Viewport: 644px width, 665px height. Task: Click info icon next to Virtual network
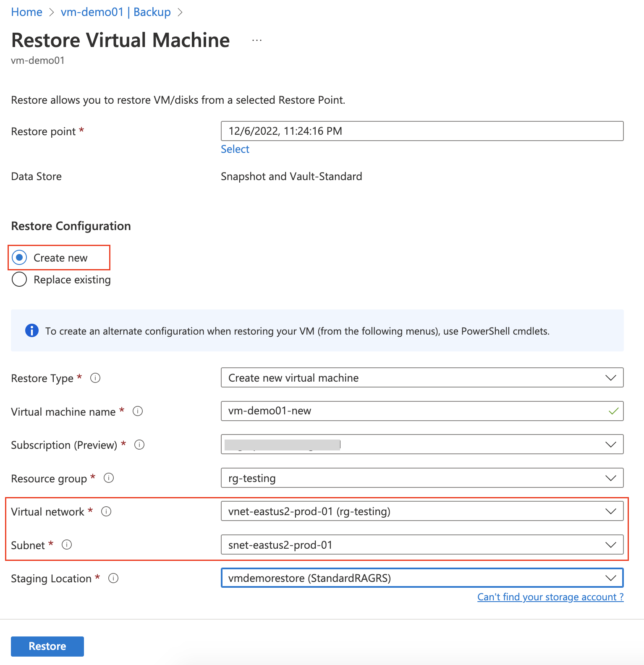(106, 511)
